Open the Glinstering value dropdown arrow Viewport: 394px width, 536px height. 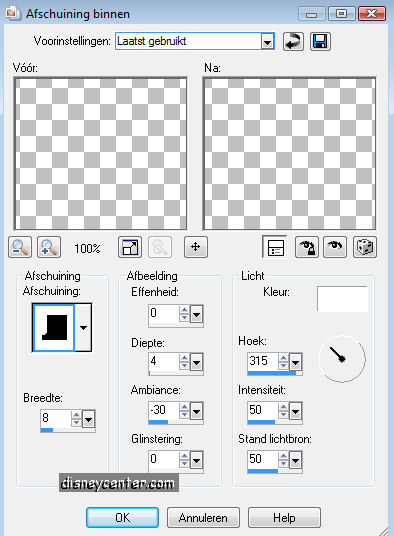pos(196,460)
